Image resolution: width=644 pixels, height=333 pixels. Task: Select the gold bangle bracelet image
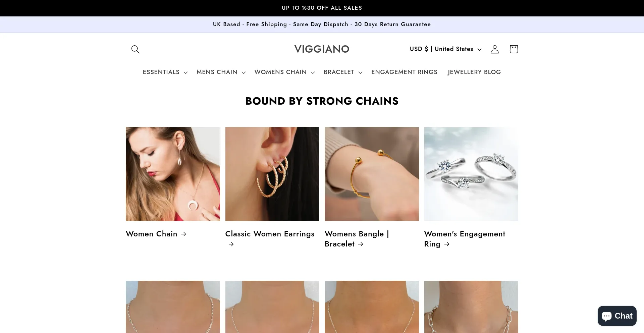click(x=372, y=174)
